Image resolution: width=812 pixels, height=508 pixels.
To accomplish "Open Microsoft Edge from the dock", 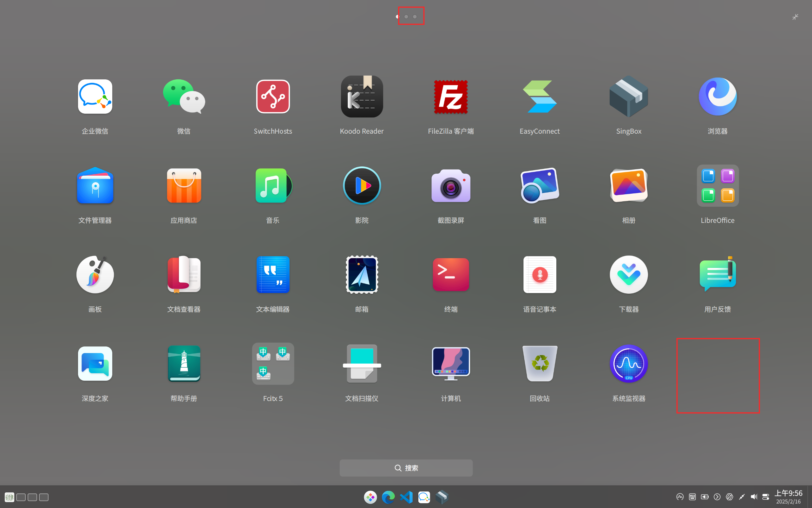I will 388,497.
